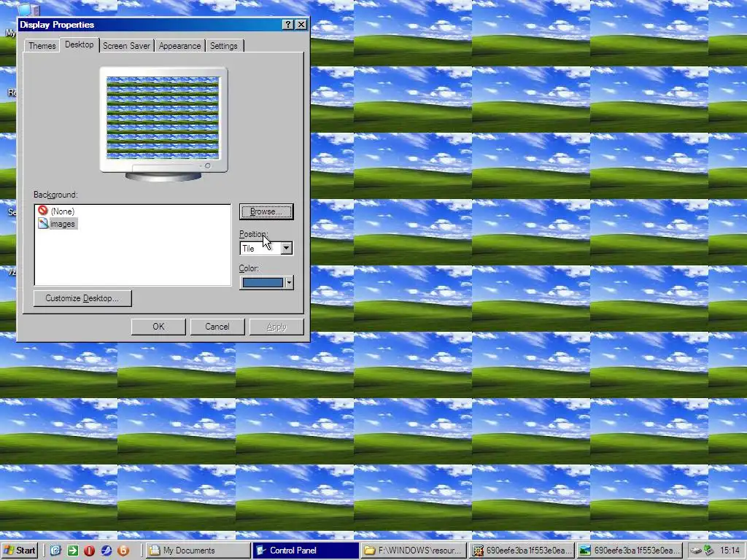Click the blue swoosh quick launch icon

107,551
